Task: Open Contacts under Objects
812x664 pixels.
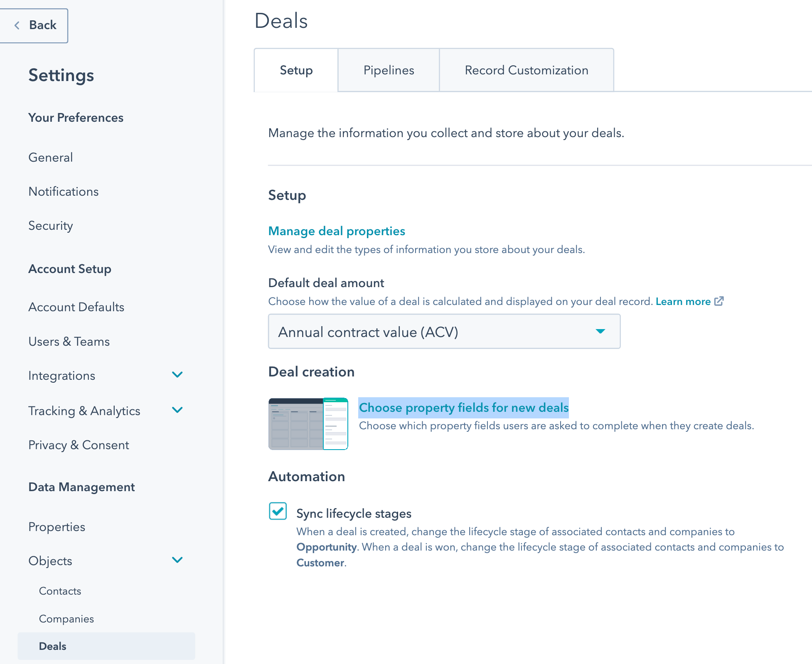Action: pos(60,591)
